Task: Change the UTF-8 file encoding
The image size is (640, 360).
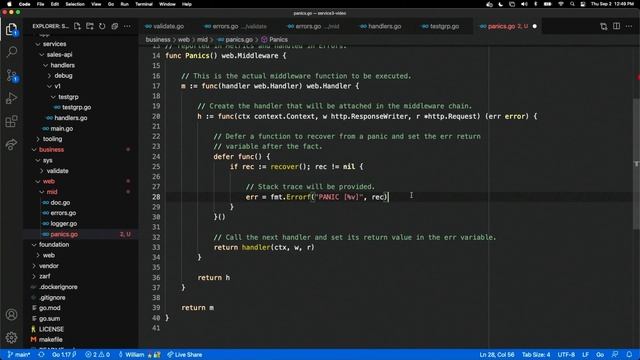Action: pos(566,355)
